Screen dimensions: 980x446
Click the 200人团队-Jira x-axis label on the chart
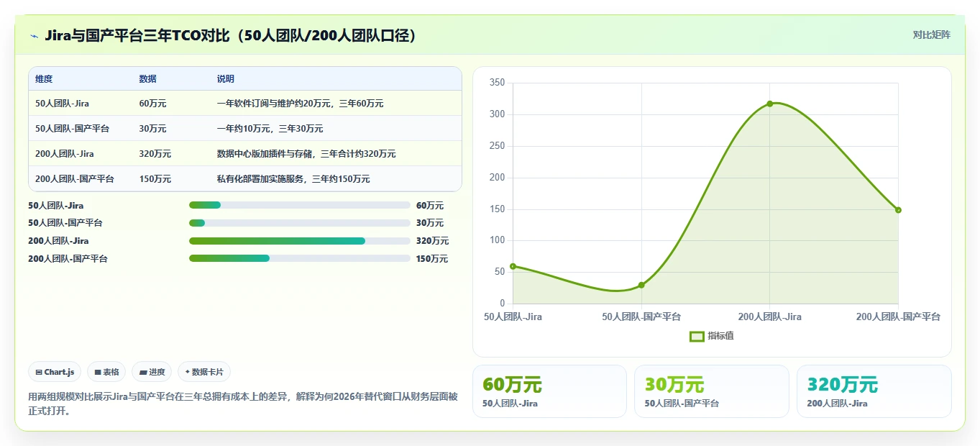[x=769, y=317]
